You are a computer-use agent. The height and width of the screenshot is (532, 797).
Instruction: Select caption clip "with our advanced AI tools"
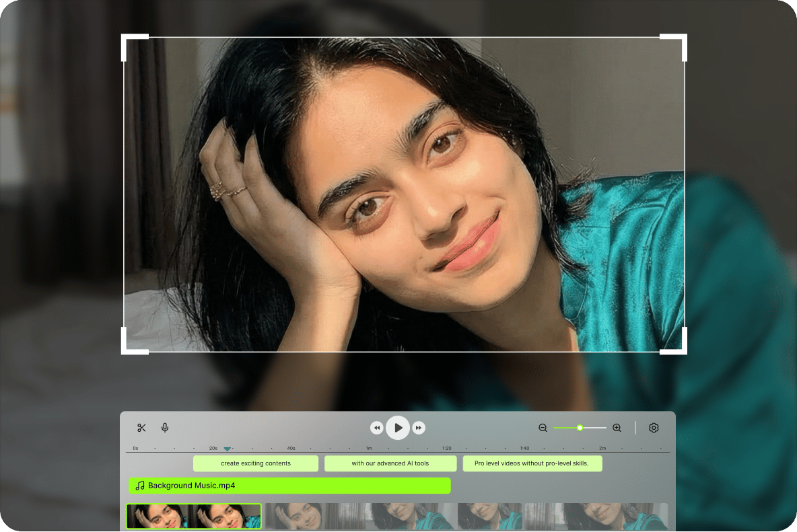point(390,463)
